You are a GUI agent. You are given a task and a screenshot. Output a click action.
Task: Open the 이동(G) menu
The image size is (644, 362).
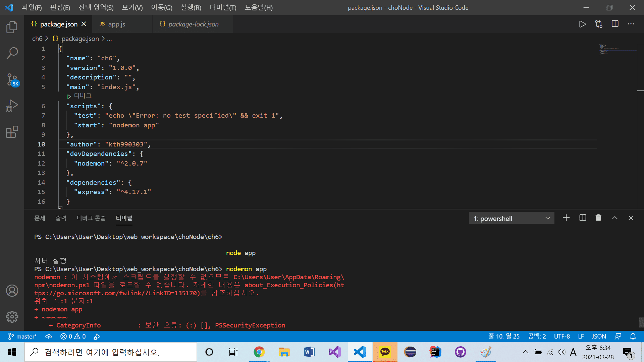[162, 7]
